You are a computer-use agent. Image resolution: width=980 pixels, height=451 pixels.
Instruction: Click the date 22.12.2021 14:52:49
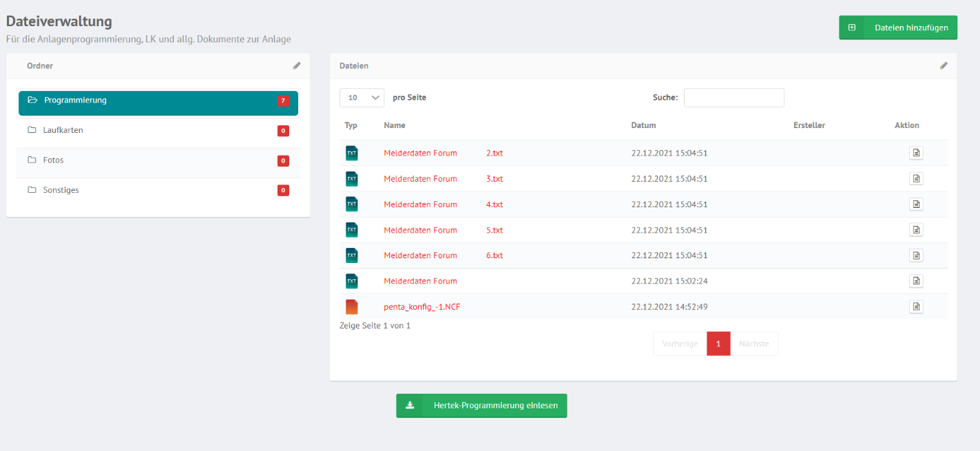669,306
